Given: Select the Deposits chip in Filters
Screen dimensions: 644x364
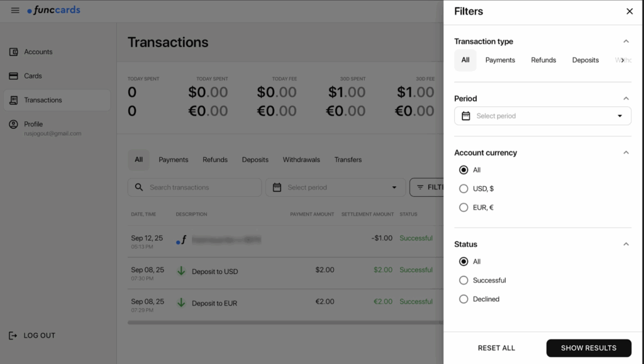Looking at the screenshot, I should (x=586, y=60).
